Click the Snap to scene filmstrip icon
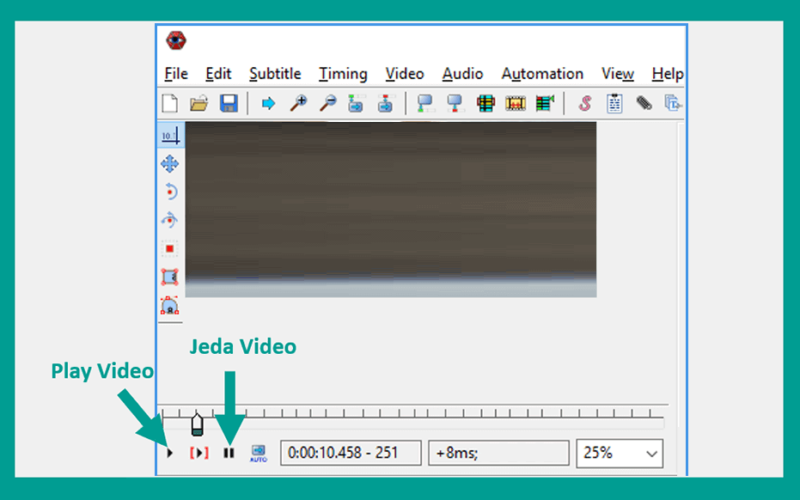The height and width of the screenshot is (500, 800). click(x=515, y=104)
